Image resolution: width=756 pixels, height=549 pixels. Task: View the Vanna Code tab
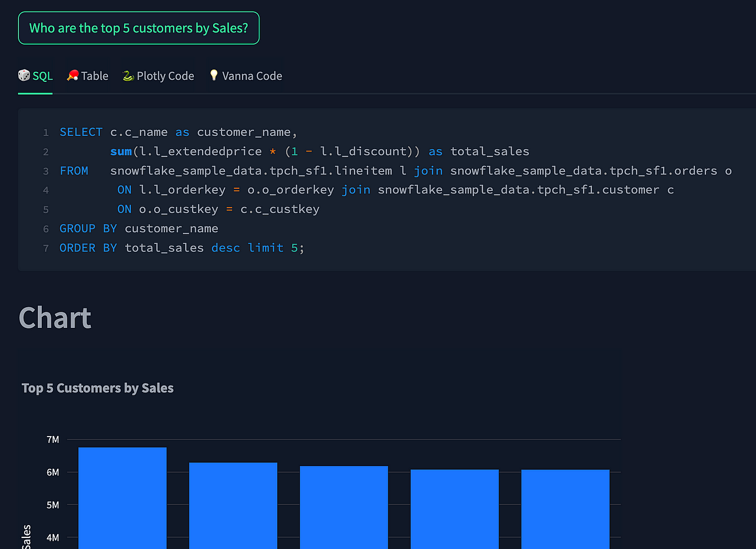[252, 76]
